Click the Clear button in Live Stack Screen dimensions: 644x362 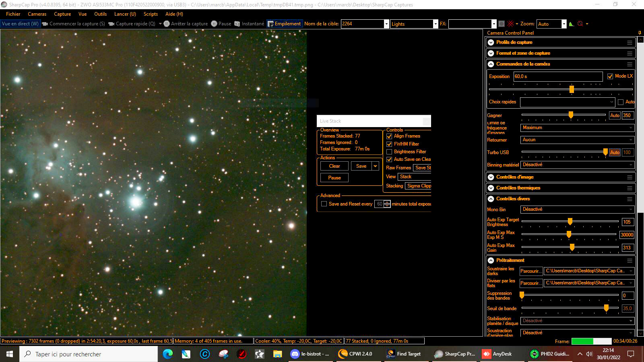334,166
